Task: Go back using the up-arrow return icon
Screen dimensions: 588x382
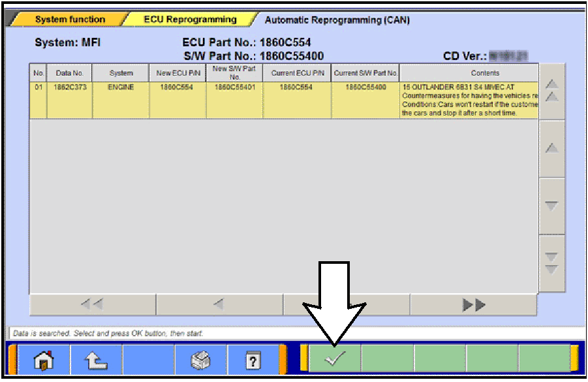Action: [x=97, y=359]
